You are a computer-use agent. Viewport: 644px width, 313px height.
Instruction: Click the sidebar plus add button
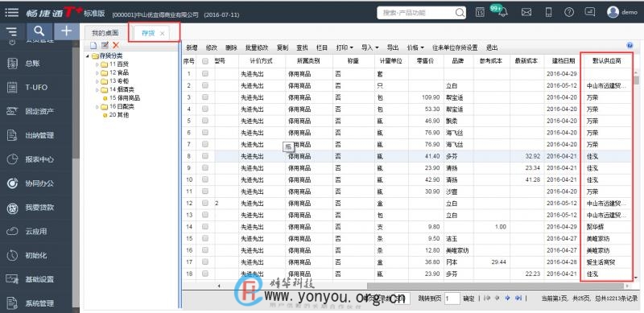tap(66, 31)
